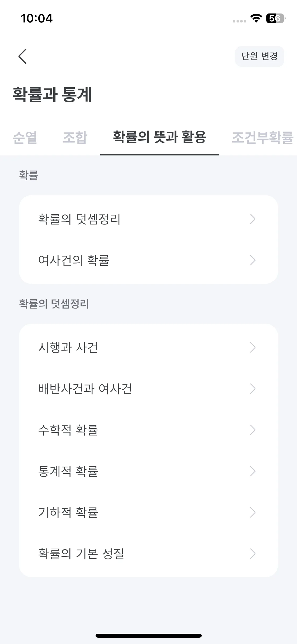The width and height of the screenshot is (297, 644).
Task: Open 여사건의 확률 item
Action: [x=148, y=260]
